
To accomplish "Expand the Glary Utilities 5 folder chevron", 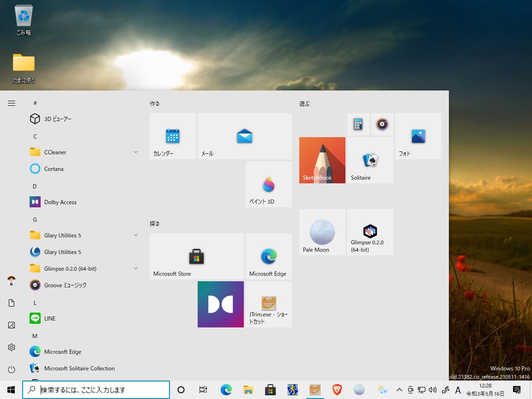I will 136,235.
